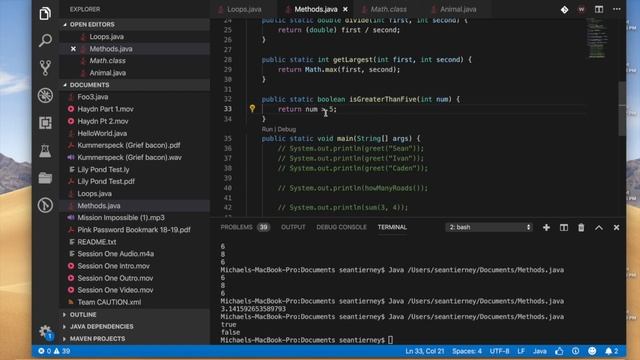Click the round W icon in editor toolbar

[x=581, y=9]
